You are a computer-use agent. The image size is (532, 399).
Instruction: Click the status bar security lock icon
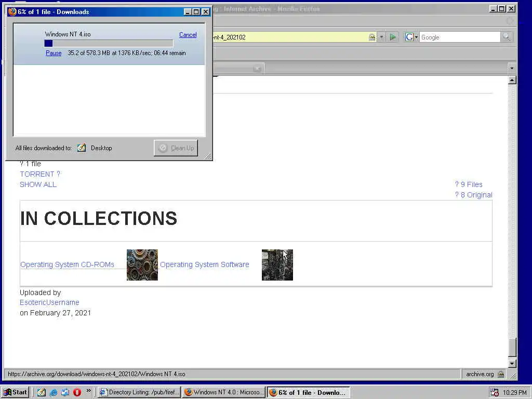(501, 374)
